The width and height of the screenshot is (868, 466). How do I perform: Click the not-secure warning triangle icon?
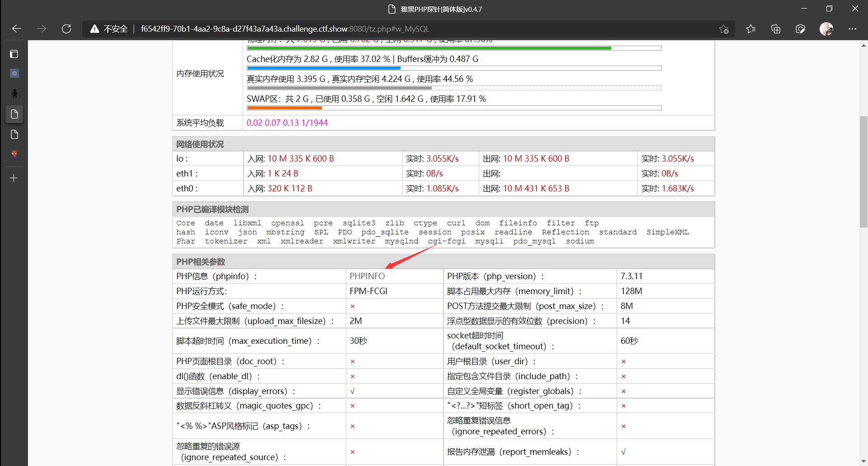coord(94,29)
